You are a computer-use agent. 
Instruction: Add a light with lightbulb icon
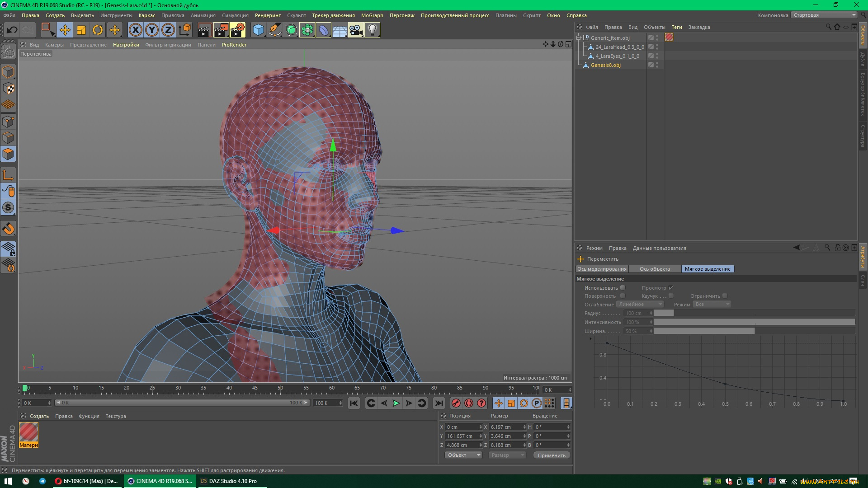coord(372,30)
